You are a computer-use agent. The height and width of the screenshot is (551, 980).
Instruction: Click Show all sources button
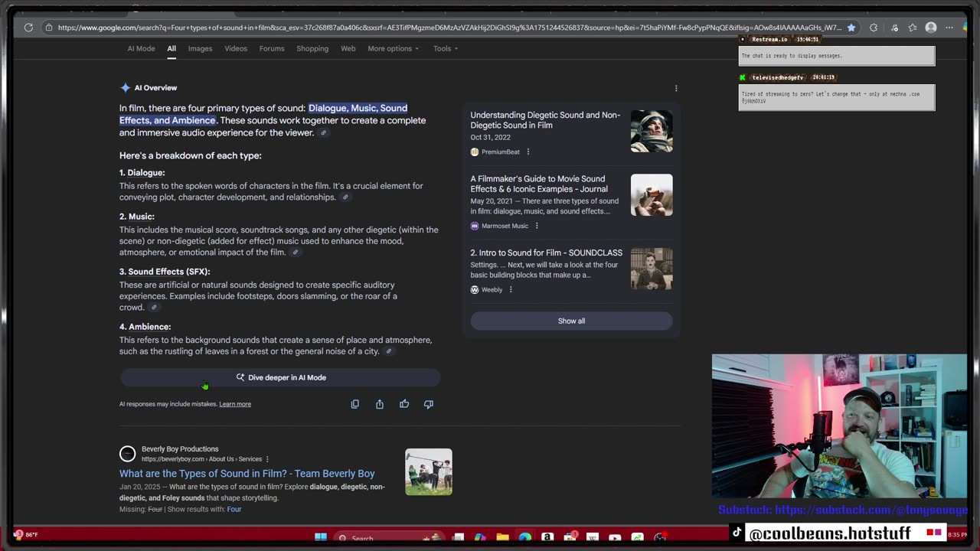pyautogui.click(x=571, y=321)
